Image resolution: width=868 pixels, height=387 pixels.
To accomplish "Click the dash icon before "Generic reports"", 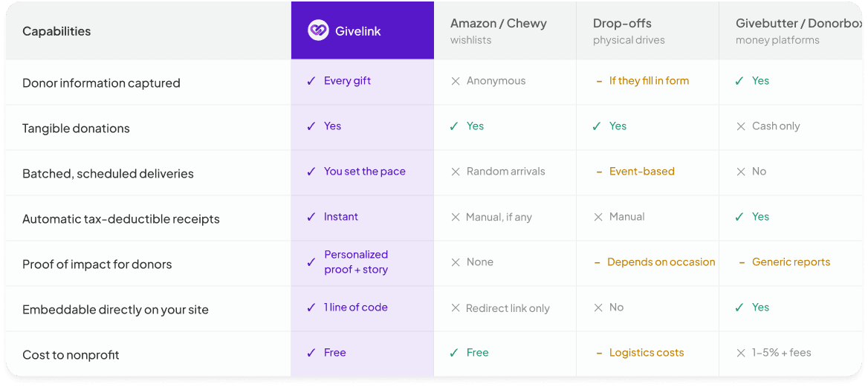I will pyautogui.click(x=742, y=263).
